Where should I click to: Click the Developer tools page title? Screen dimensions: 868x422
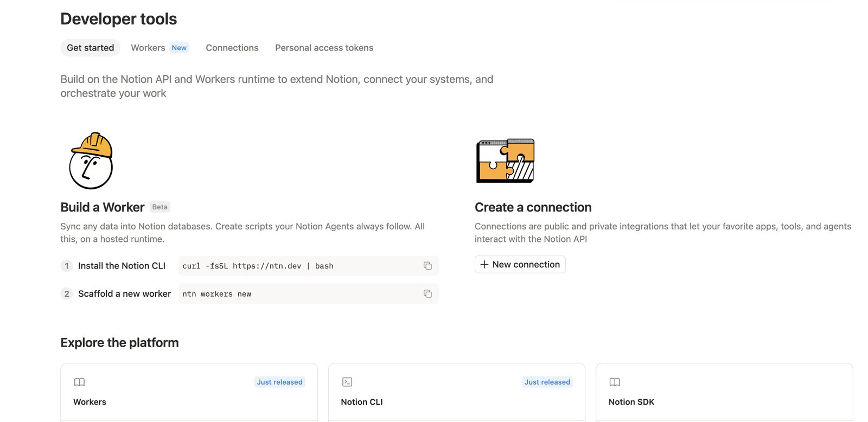point(119,19)
